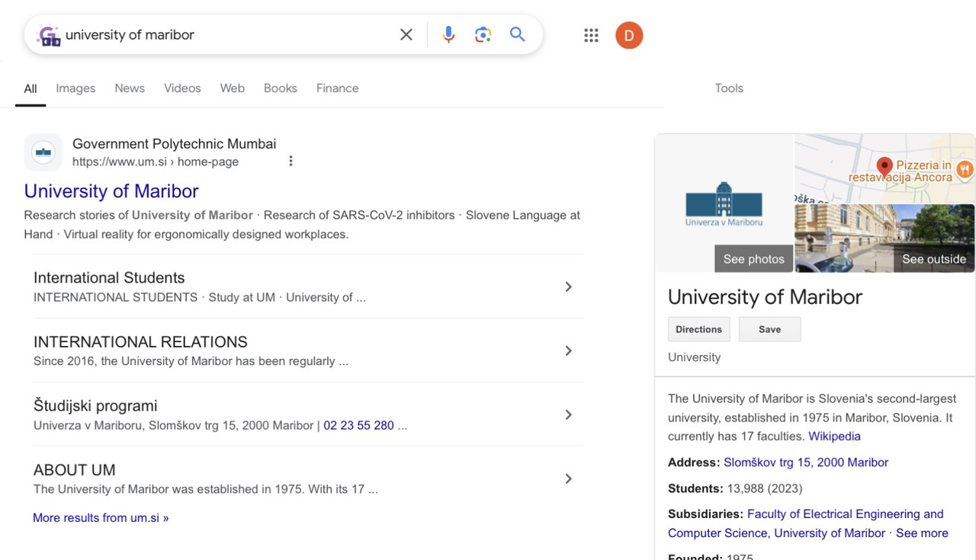The height and width of the screenshot is (560, 976).
Task: Open the INTERNATIONAL RELATIONS sitelink
Action: 140,342
